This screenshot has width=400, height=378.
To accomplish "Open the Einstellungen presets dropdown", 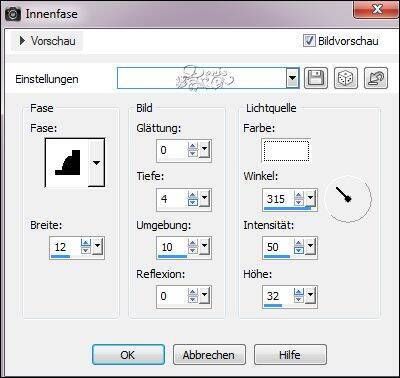I will (x=292, y=78).
